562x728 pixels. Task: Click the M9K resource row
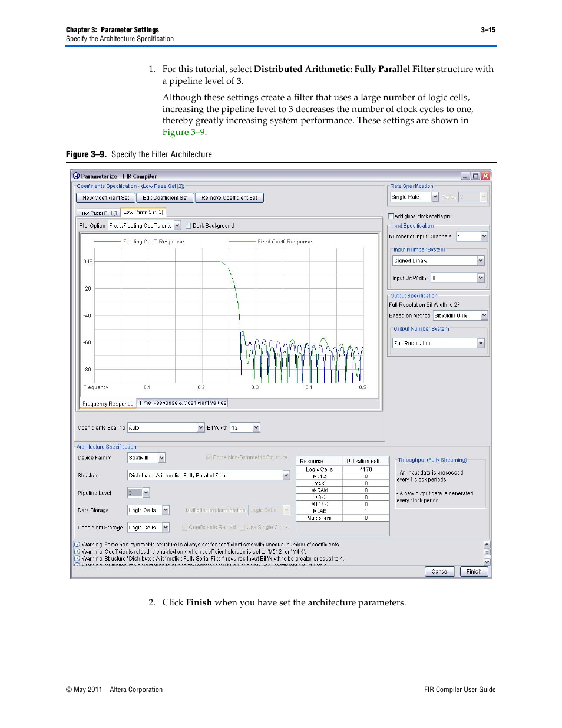(x=342, y=498)
